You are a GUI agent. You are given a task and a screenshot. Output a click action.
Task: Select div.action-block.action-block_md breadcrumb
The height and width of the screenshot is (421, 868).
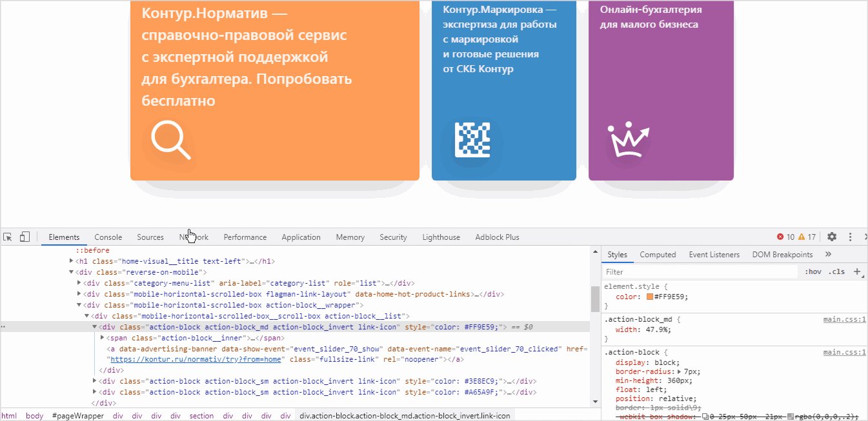405,416
